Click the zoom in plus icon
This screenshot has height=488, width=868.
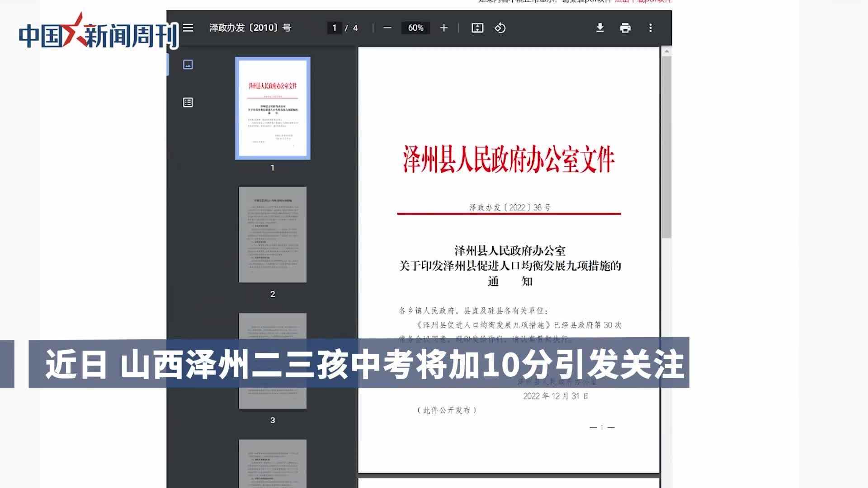pos(443,28)
